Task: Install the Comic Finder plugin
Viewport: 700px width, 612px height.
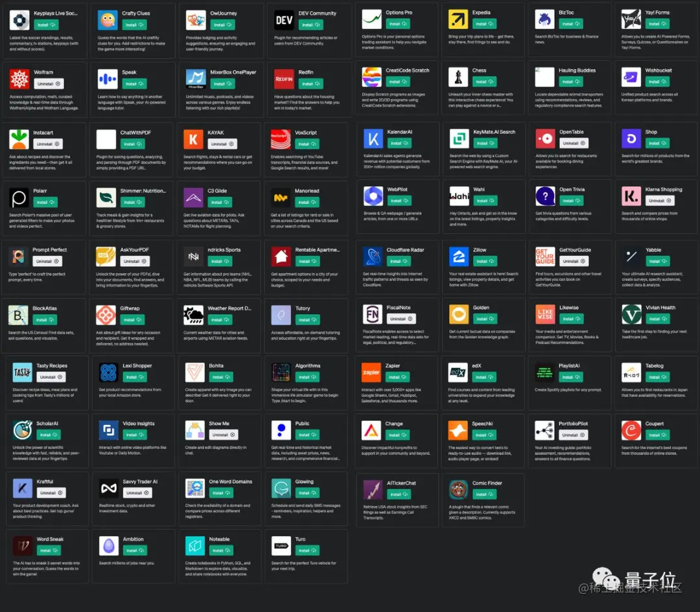Action: [x=484, y=495]
